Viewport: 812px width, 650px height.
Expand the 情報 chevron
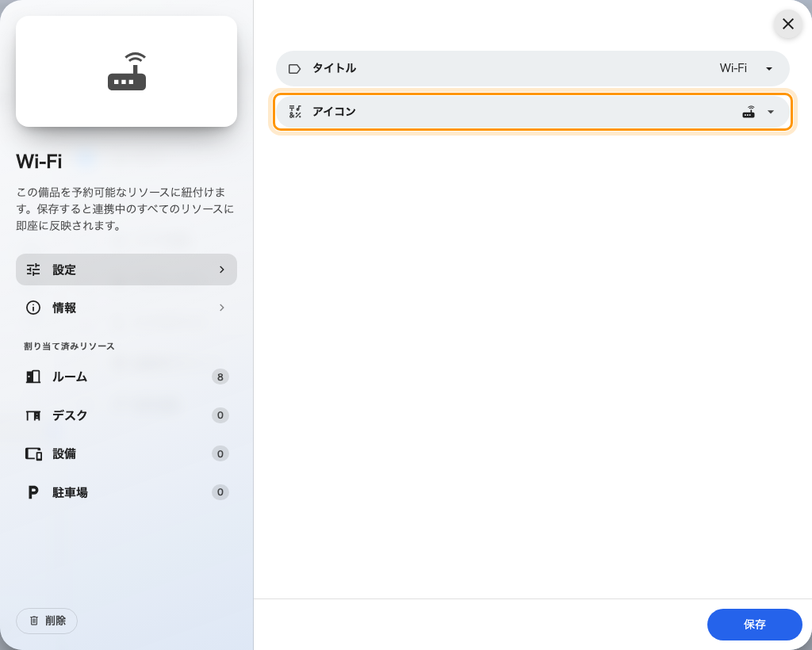pos(222,308)
